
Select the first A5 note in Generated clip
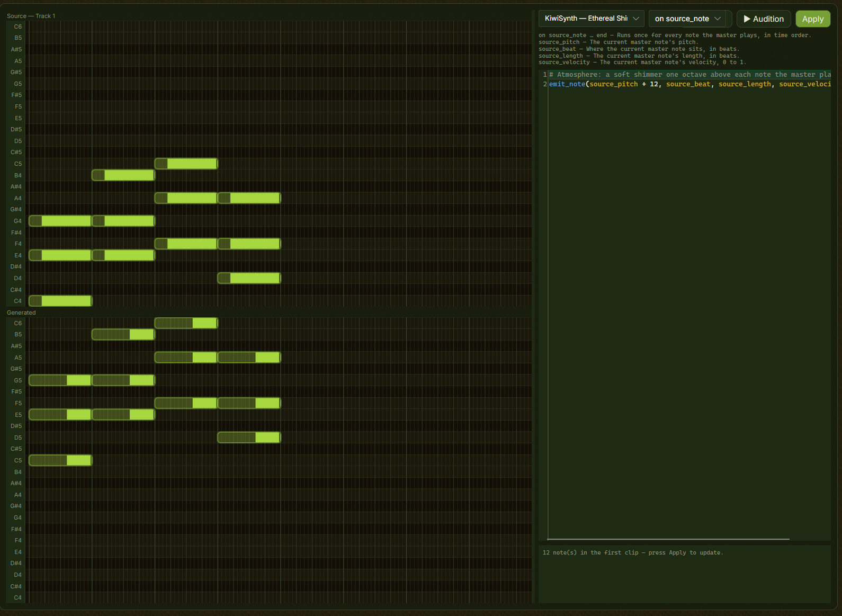coord(186,358)
